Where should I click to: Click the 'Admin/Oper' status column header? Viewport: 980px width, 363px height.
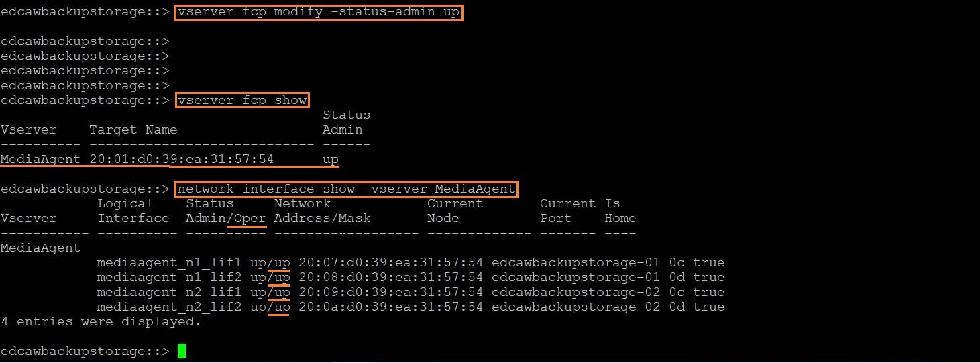226,219
